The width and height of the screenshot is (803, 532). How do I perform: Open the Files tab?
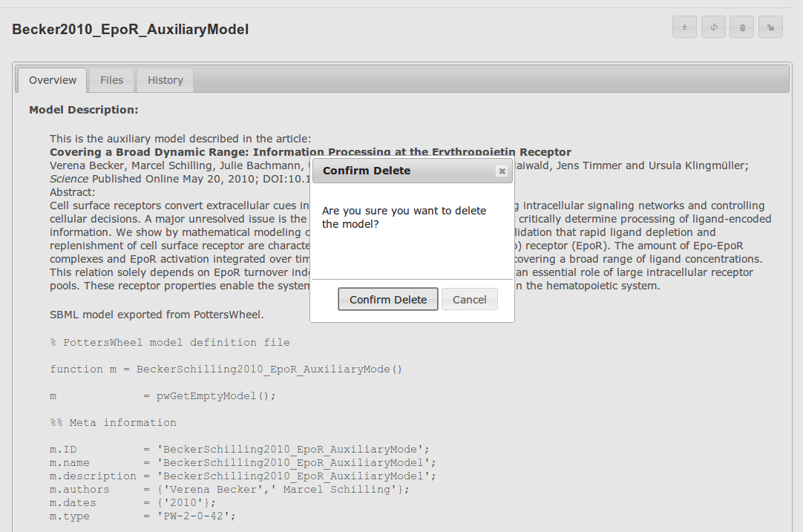111,80
